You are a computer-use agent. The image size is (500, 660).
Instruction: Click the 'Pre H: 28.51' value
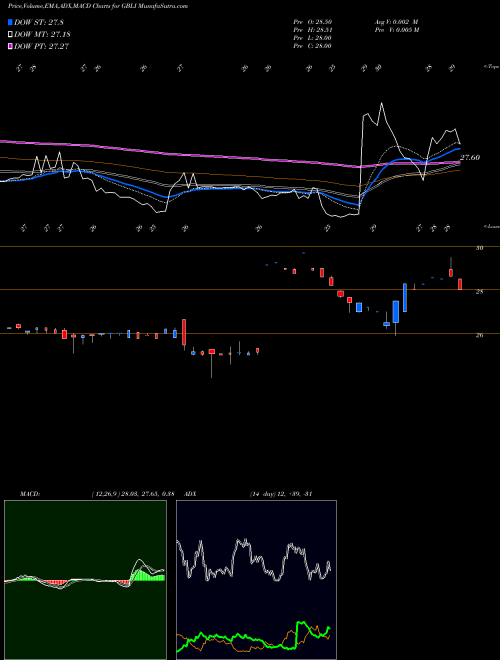(x=313, y=30)
